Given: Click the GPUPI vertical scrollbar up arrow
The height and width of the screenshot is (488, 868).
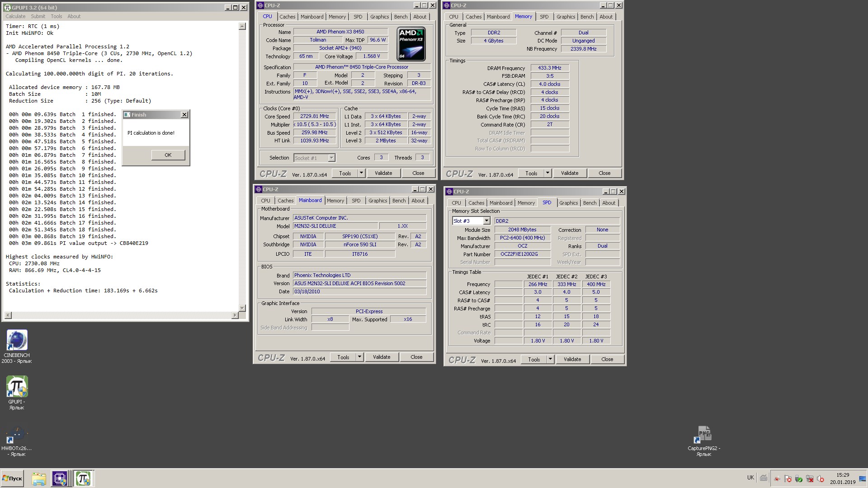Looking at the screenshot, I should click(242, 26).
